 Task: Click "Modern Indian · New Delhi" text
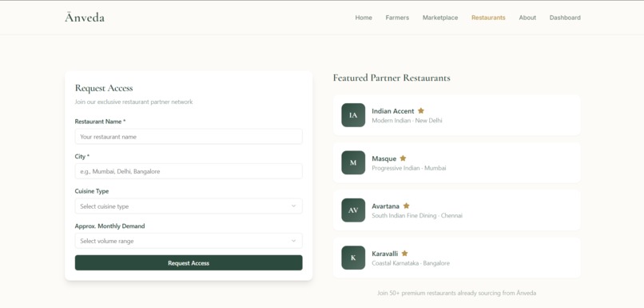pyautogui.click(x=407, y=121)
